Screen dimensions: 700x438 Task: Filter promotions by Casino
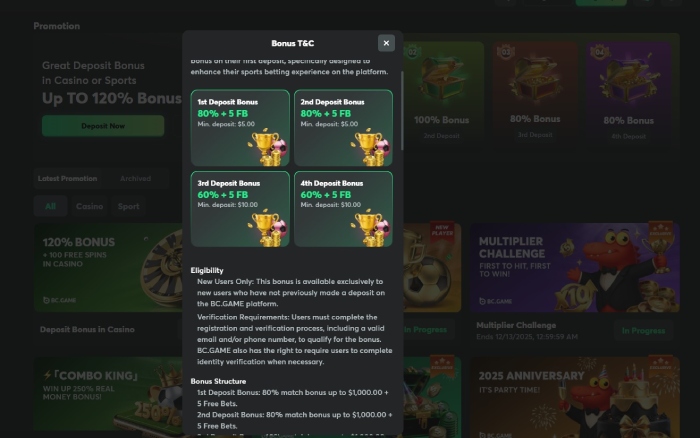tap(89, 206)
